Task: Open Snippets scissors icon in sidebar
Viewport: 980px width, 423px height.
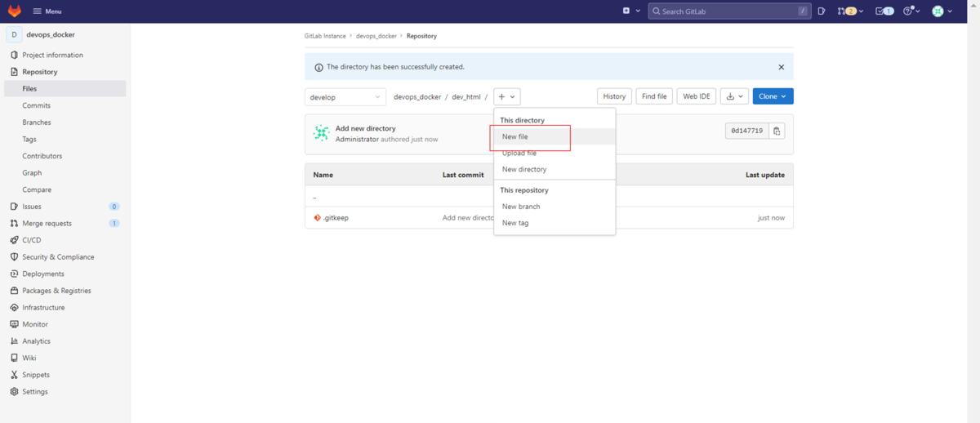Action: click(x=14, y=375)
